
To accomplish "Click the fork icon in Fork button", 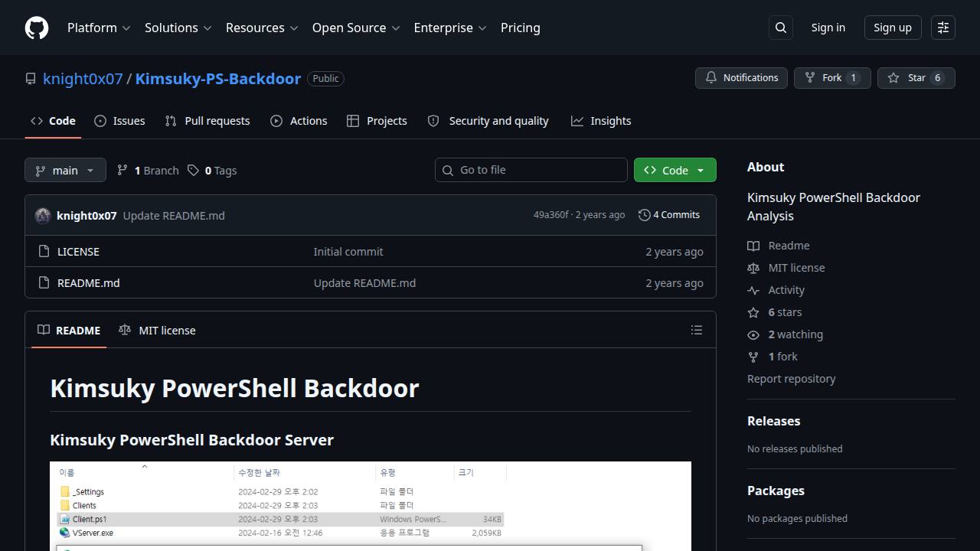I will [810, 78].
